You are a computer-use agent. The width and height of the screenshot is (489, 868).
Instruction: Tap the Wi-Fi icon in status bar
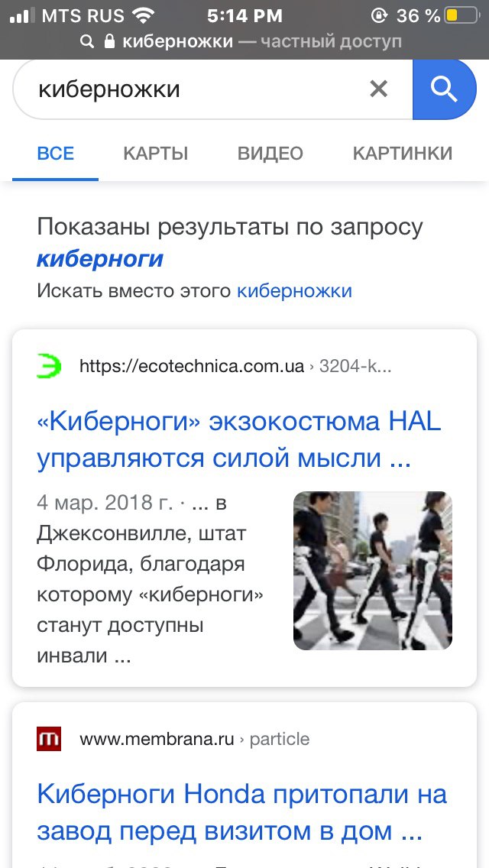(x=144, y=15)
